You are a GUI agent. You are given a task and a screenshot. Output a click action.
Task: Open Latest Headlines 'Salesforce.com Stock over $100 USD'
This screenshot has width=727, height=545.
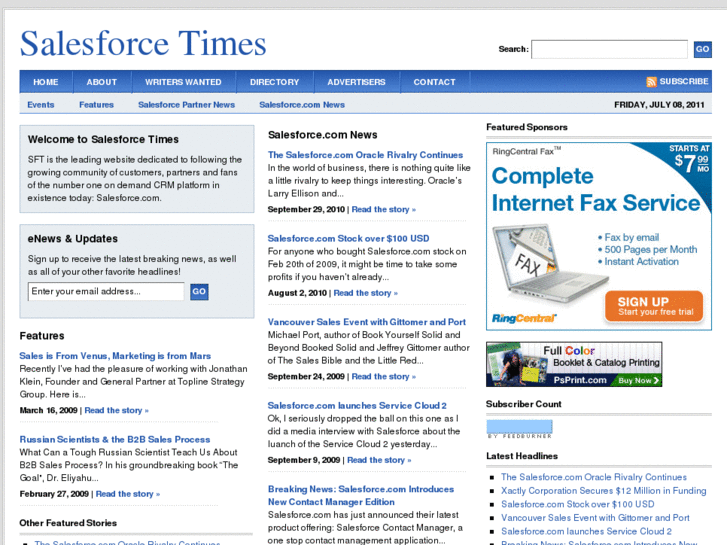pos(578,504)
